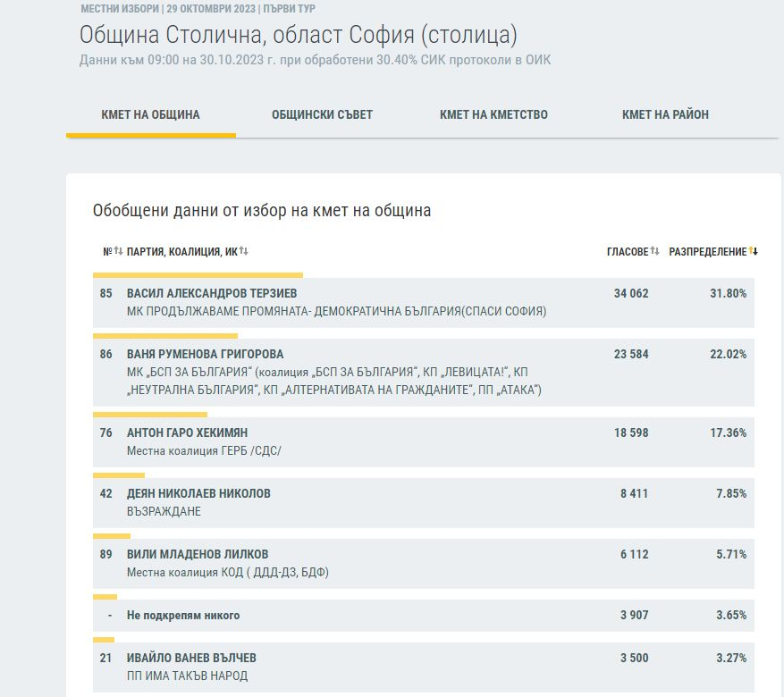Click the Местна коалиция ГЕРБ /СДС/ label
Viewport: 784px width, 697px height.
(204, 450)
